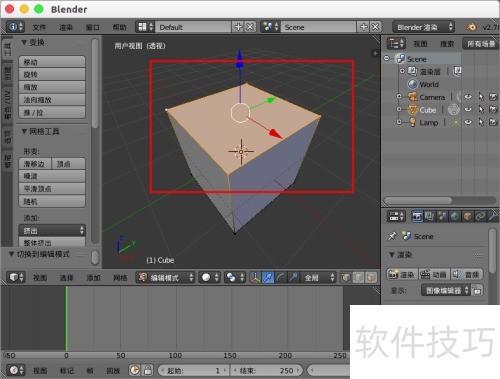Open the 帮助 menu
The height and width of the screenshot is (379, 500).
(119, 27)
